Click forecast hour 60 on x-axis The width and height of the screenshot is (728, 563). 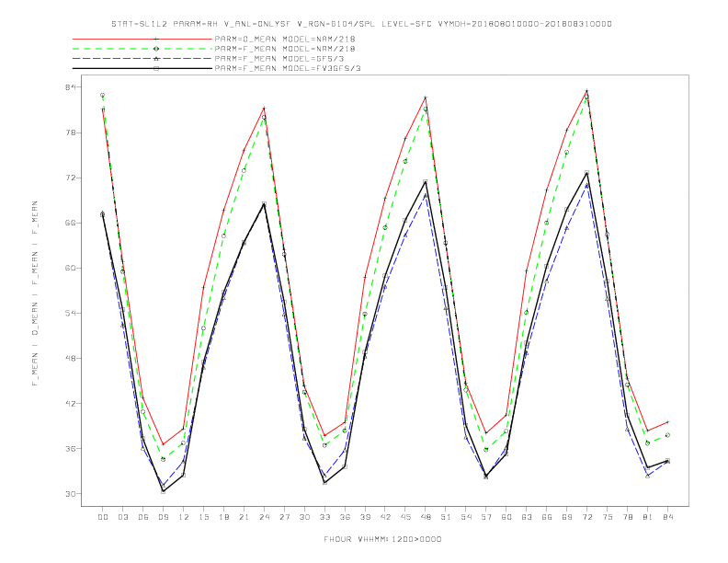pyautogui.click(x=506, y=517)
